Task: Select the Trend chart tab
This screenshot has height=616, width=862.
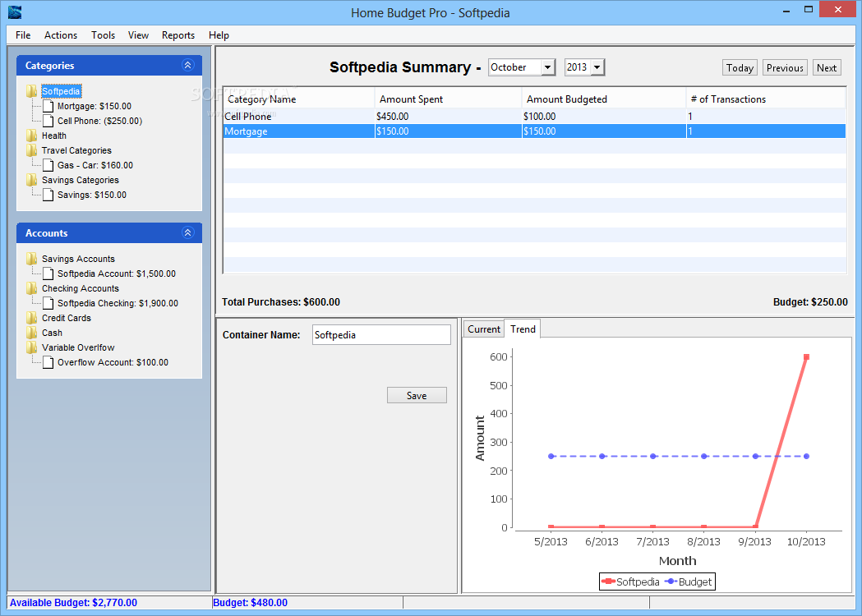Action: (523, 329)
